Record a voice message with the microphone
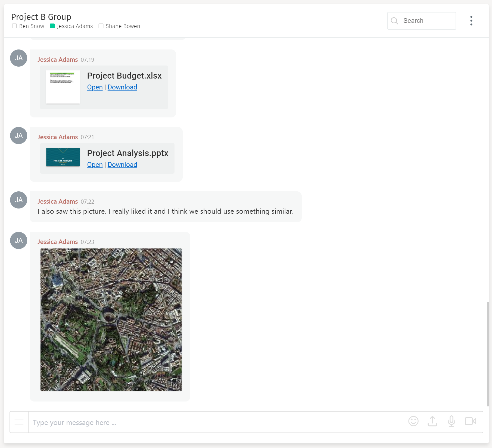The width and height of the screenshot is (492, 448). [451, 422]
